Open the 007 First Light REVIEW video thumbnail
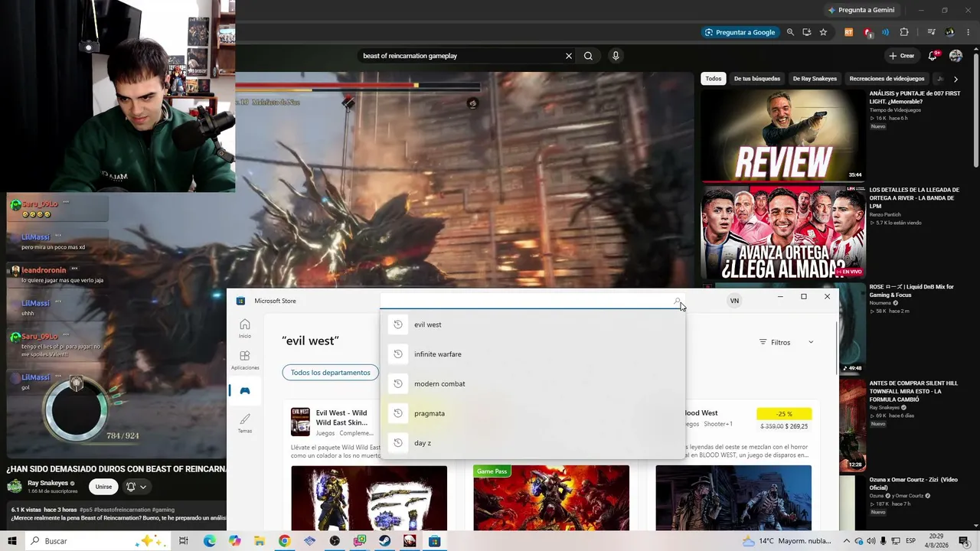This screenshot has height=551, width=980. [x=782, y=135]
